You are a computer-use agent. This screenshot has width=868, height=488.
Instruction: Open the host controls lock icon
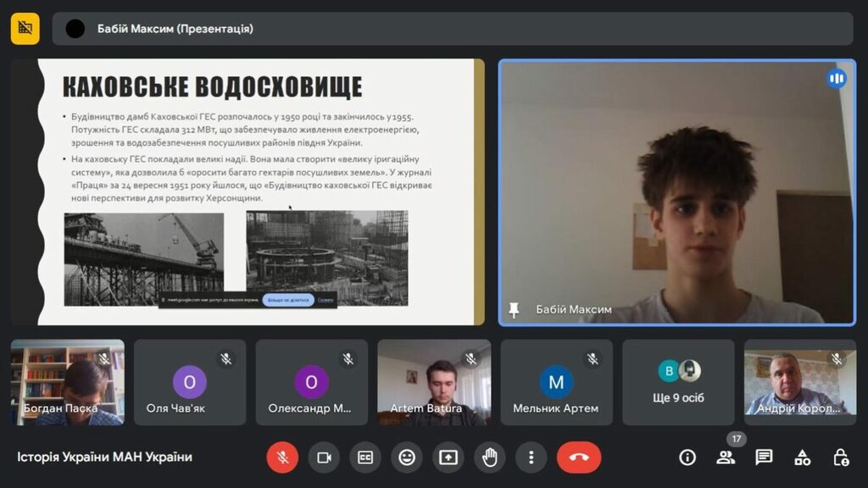(841, 457)
